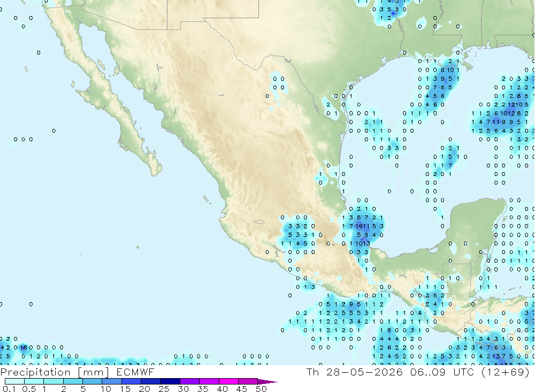The image size is (535, 392).
Task: Pick the 5–10 mm blue legend swatch
Action: click(x=93, y=381)
